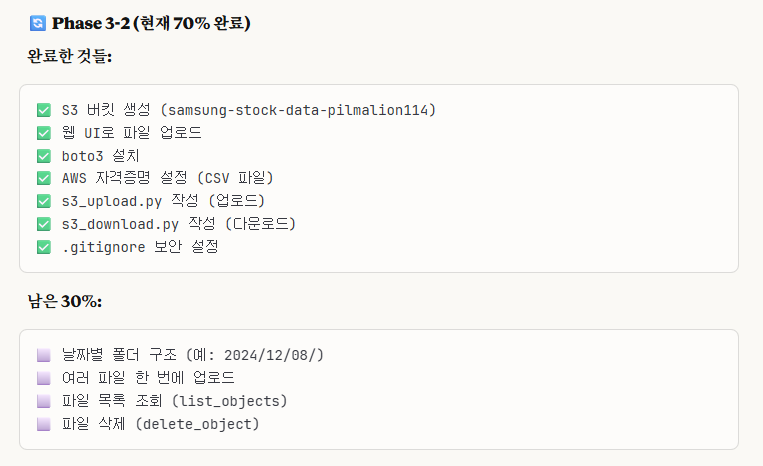Click the green check next to boto3 설치

tap(43, 156)
